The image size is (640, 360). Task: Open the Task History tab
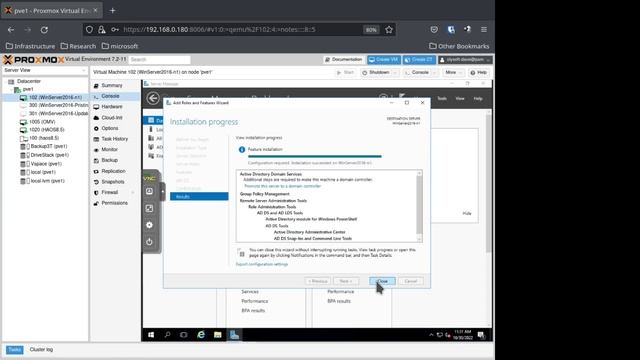[114, 139]
